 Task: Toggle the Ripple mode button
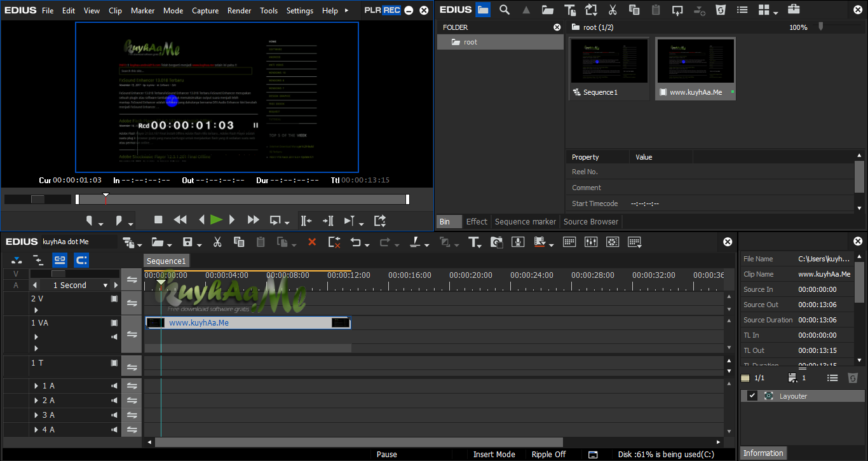point(38,259)
